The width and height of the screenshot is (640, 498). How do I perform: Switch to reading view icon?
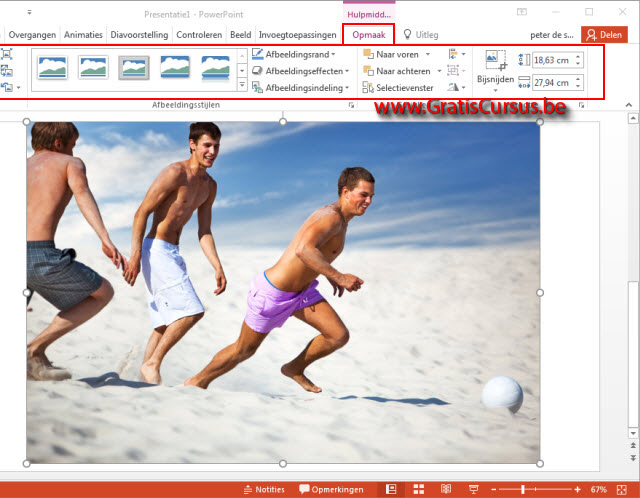point(446,489)
